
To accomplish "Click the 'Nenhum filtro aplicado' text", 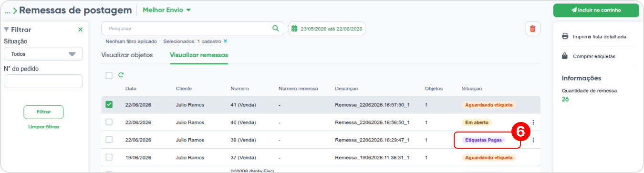I will [131, 41].
